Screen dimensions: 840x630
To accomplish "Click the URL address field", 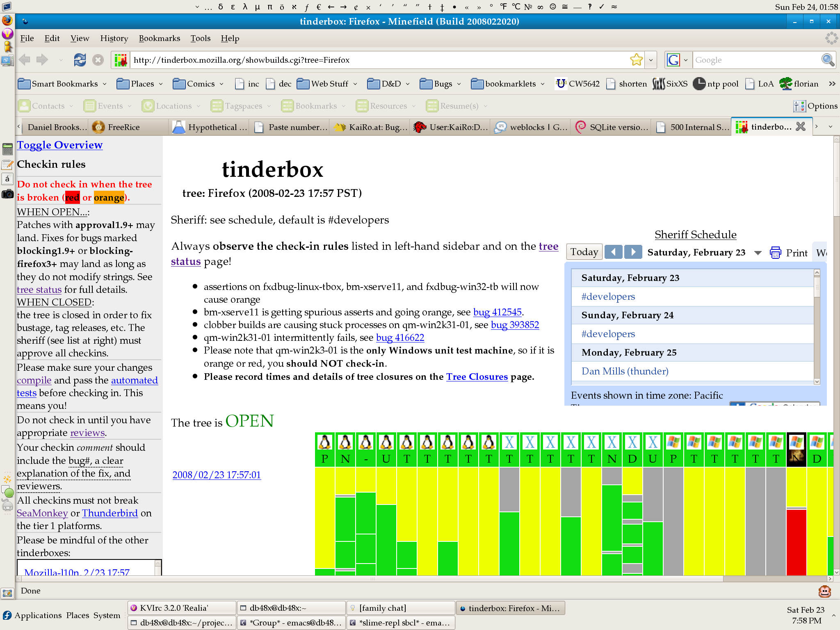I will [380, 60].
